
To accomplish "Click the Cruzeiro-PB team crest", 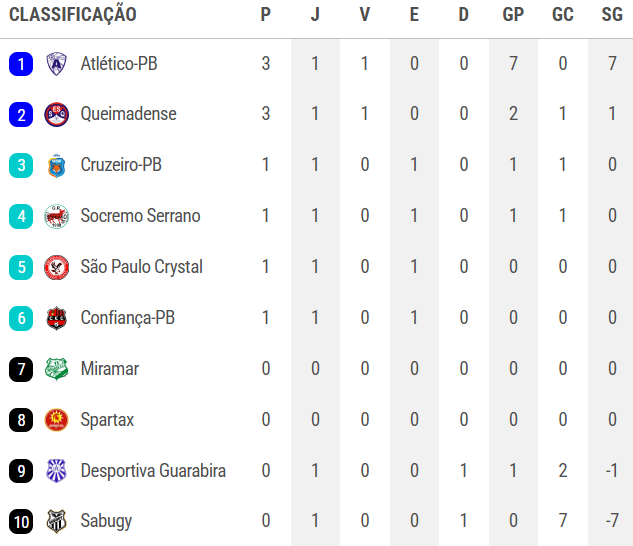I will pyautogui.click(x=56, y=166).
